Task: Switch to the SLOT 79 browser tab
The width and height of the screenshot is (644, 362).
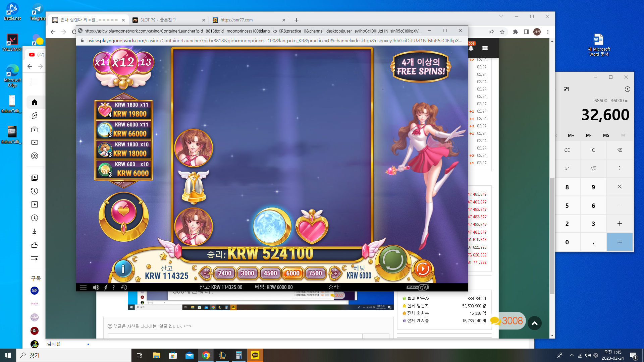Action: [x=169, y=20]
